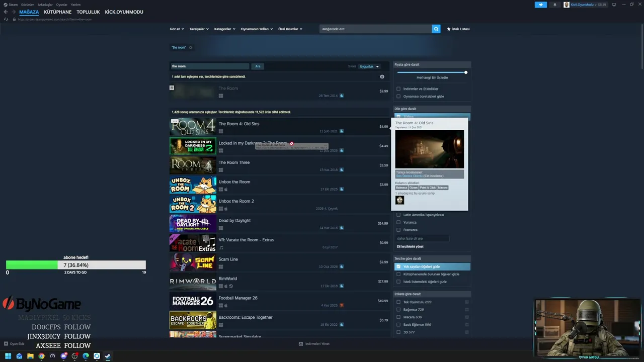Click the Oyun Ekle plus icon
The width and height of the screenshot is (644, 362).
coord(6,344)
